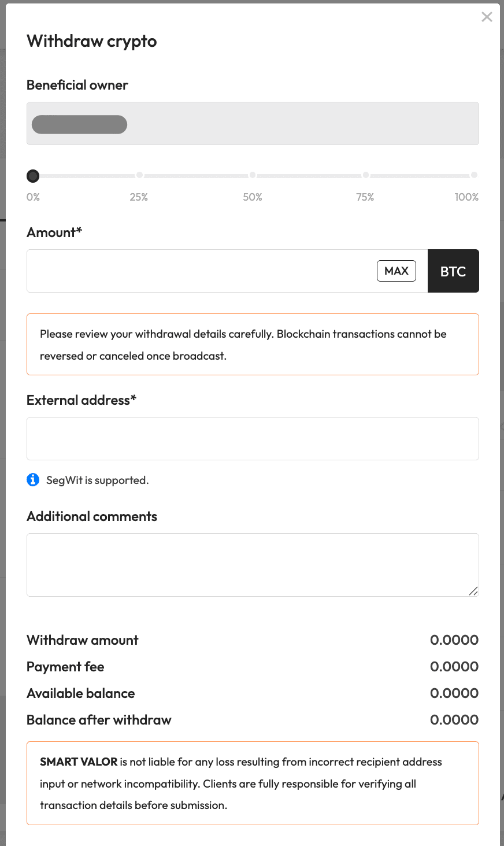This screenshot has width=504, height=846.
Task: Click the textarea resize handle corner
Action: pos(473,590)
